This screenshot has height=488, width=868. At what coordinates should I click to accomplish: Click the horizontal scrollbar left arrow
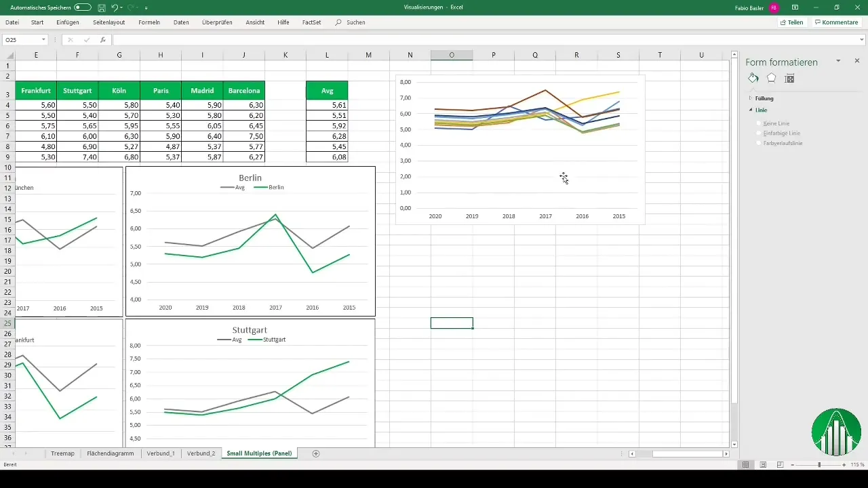pos(633,453)
